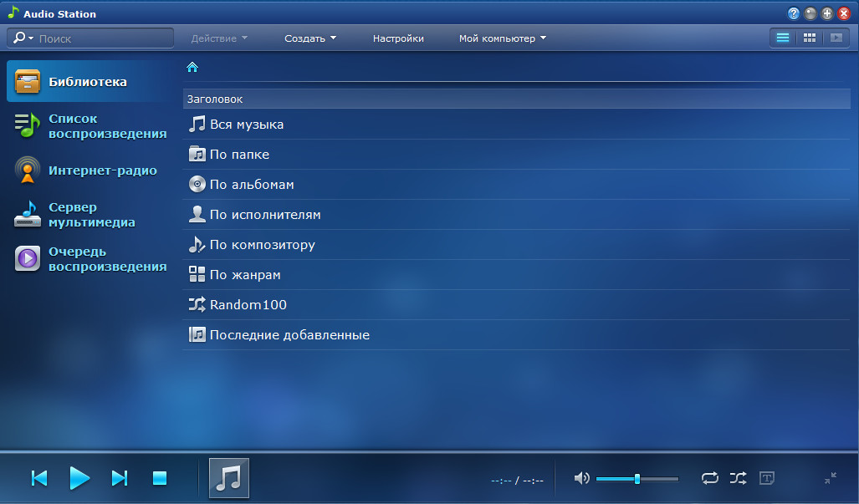Go to the previous track
859x504 pixels.
click(39, 478)
